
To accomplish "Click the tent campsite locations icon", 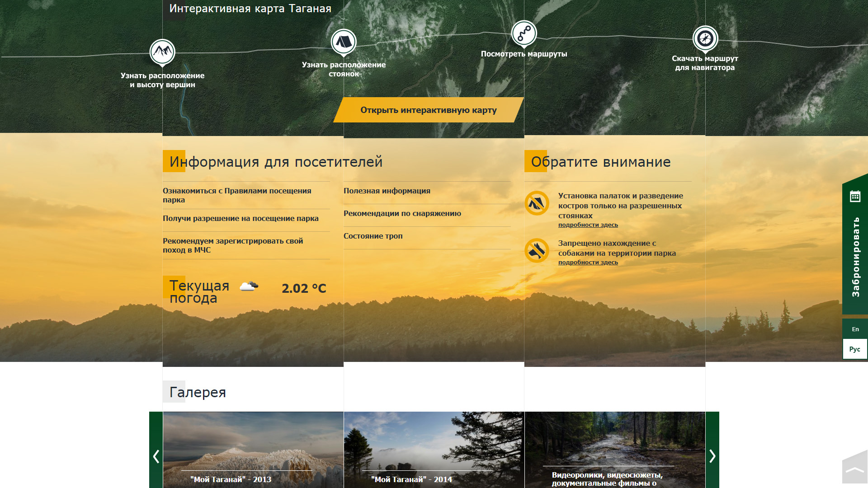I will coord(344,42).
